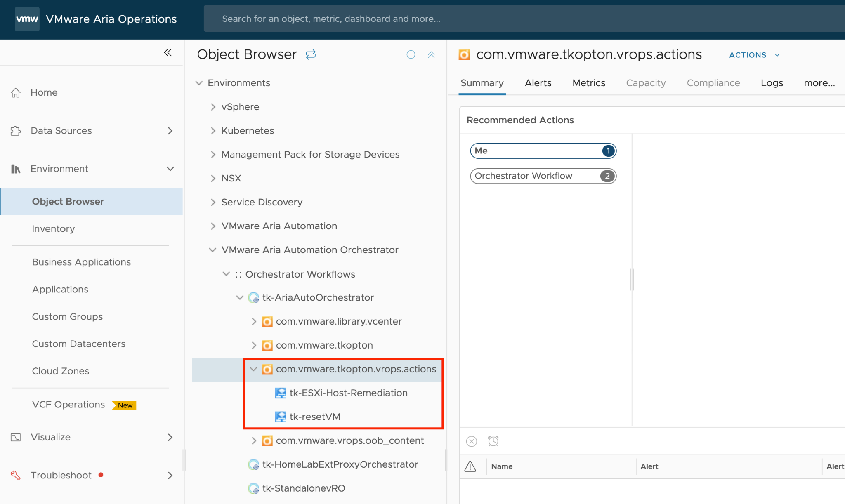845x504 pixels.
Task: Expand the vSphere tree node
Action: [x=213, y=107]
